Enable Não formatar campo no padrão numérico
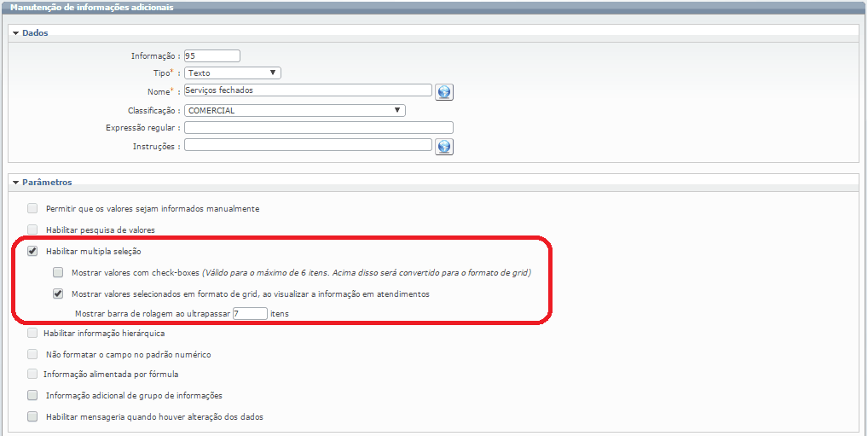The image size is (868, 436). (x=32, y=354)
